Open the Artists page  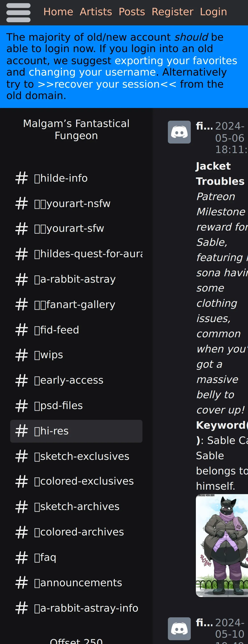96,12
